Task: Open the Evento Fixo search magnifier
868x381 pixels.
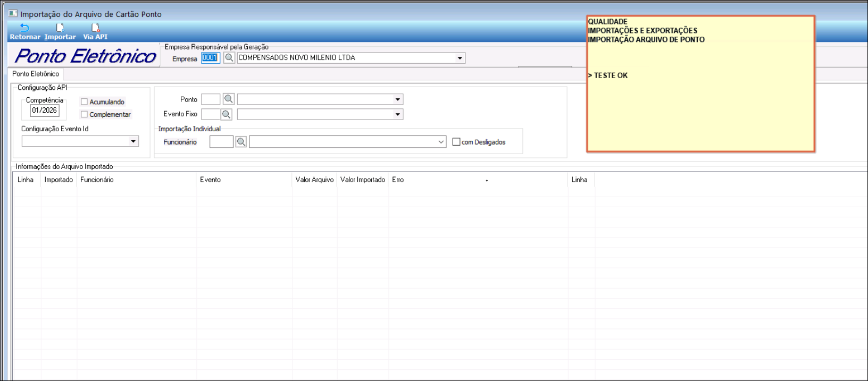Action: [227, 114]
